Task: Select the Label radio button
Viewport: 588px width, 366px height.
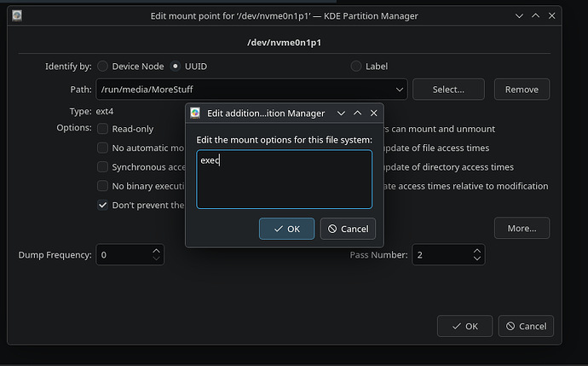Action: tap(356, 67)
